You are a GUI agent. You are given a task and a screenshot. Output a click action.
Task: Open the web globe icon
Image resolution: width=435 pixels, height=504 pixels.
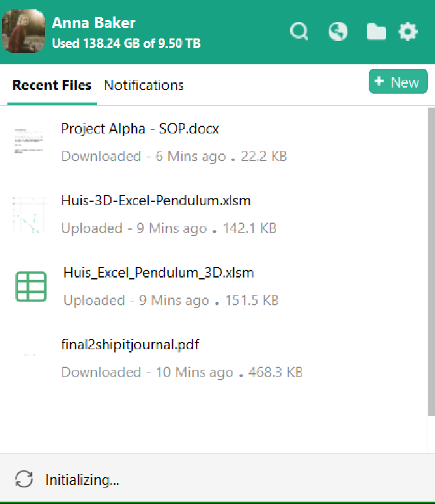338,31
